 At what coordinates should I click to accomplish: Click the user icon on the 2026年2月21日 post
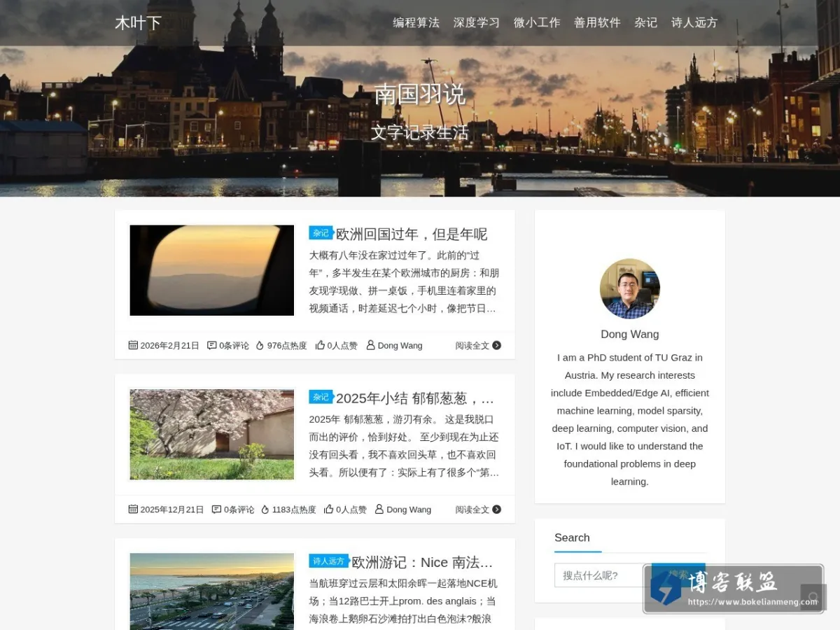point(371,345)
